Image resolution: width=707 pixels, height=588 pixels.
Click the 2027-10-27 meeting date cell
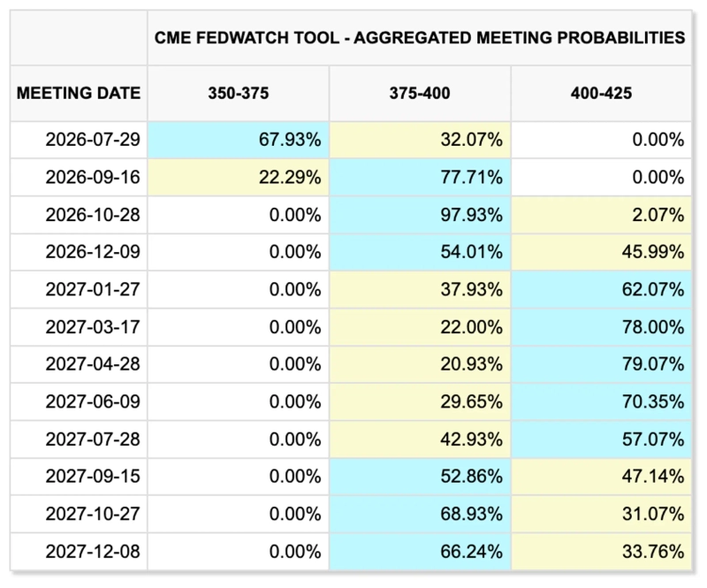coord(79,514)
